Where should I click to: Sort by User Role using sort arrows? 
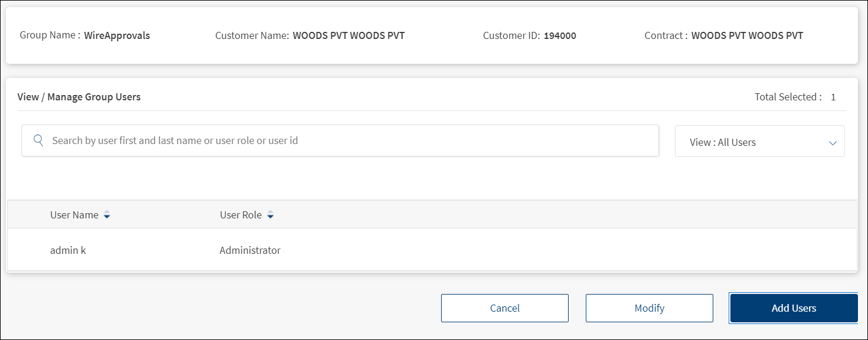(x=270, y=215)
